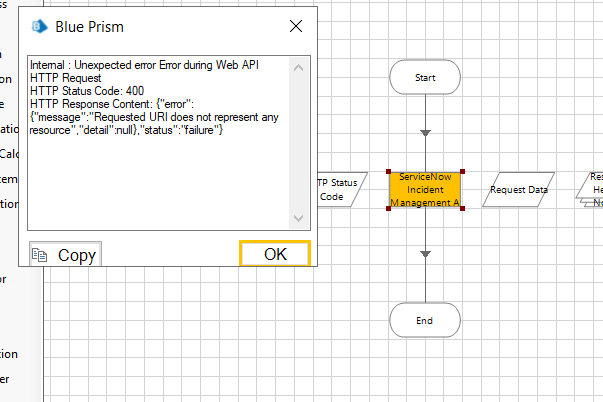Click the link arrow below the Start stage
The width and height of the screenshot is (603, 402).
click(425, 133)
